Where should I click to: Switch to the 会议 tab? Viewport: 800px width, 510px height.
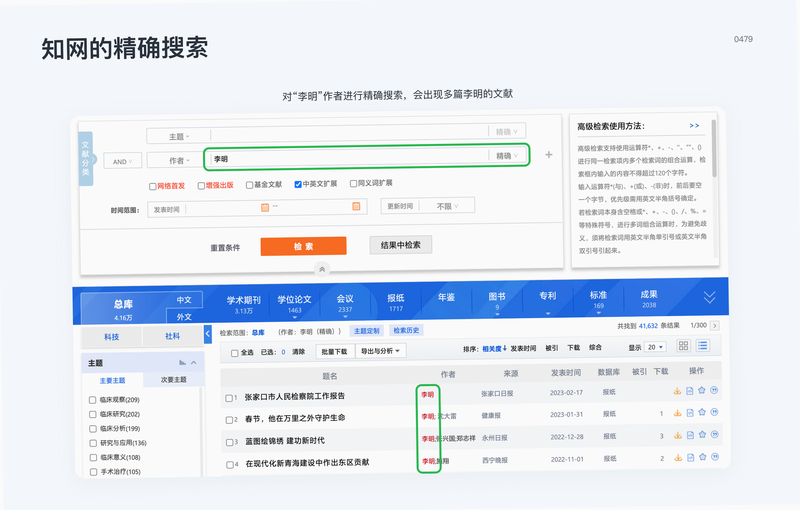pos(345,302)
